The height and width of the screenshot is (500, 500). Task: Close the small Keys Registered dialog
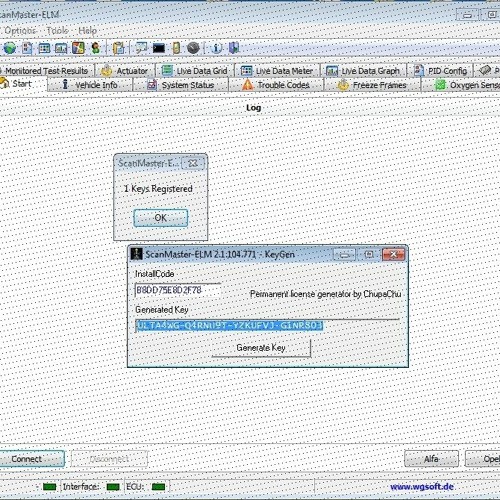(193, 163)
